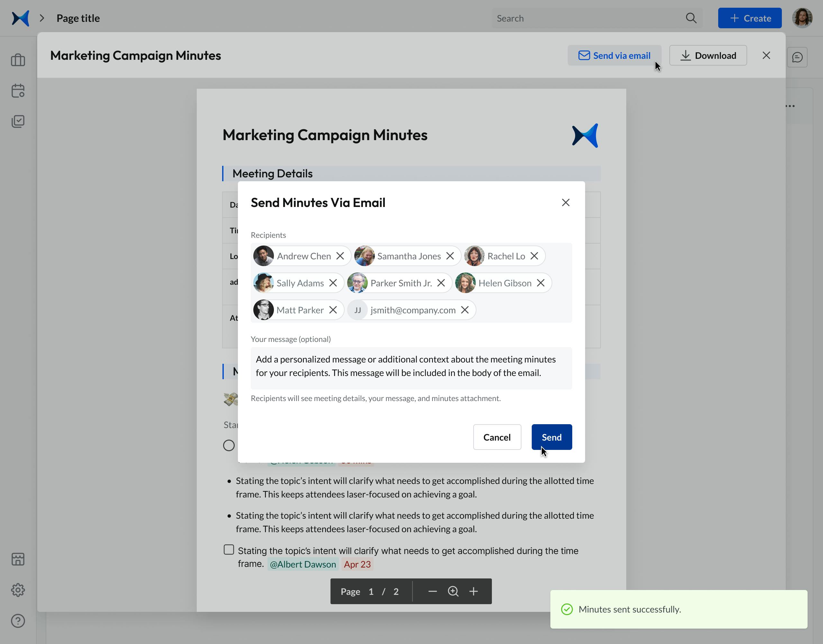Remove Rachel Lo from recipients
The height and width of the screenshot is (644, 823).
click(x=534, y=256)
